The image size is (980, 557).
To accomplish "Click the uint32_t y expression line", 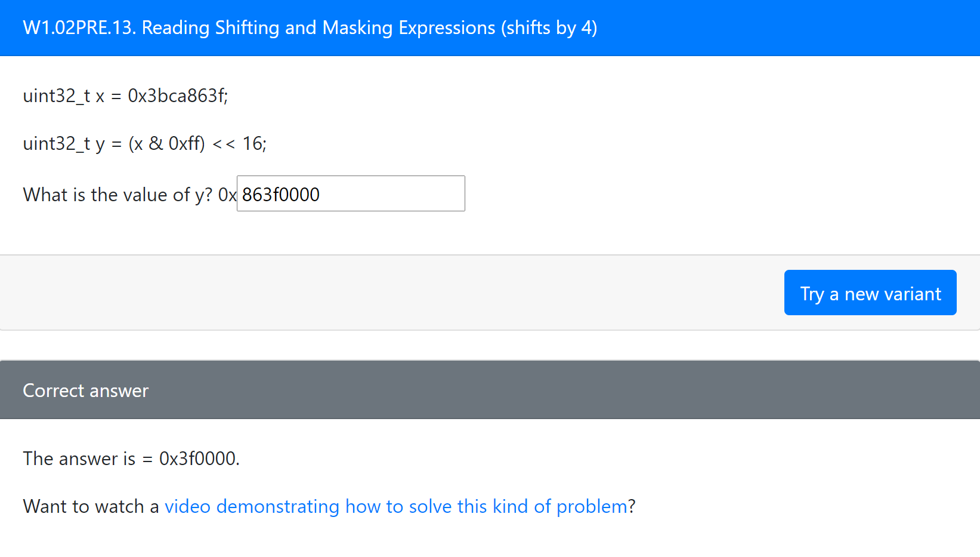I will (144, 143).
